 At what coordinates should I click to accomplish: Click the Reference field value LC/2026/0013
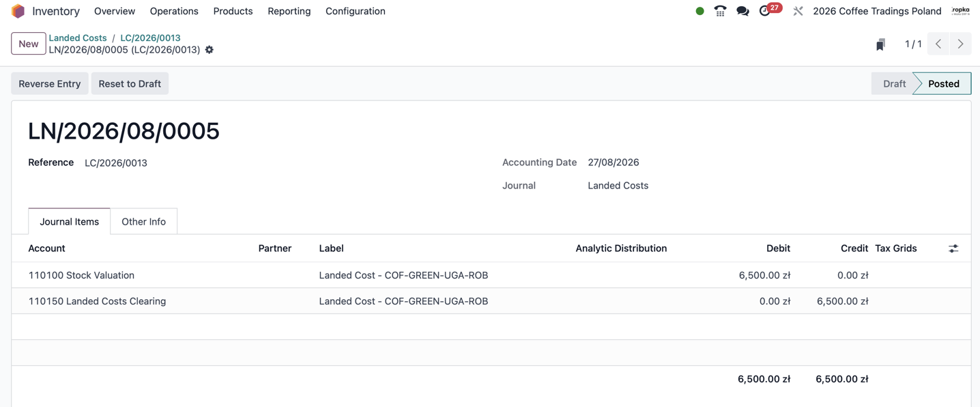116,163
